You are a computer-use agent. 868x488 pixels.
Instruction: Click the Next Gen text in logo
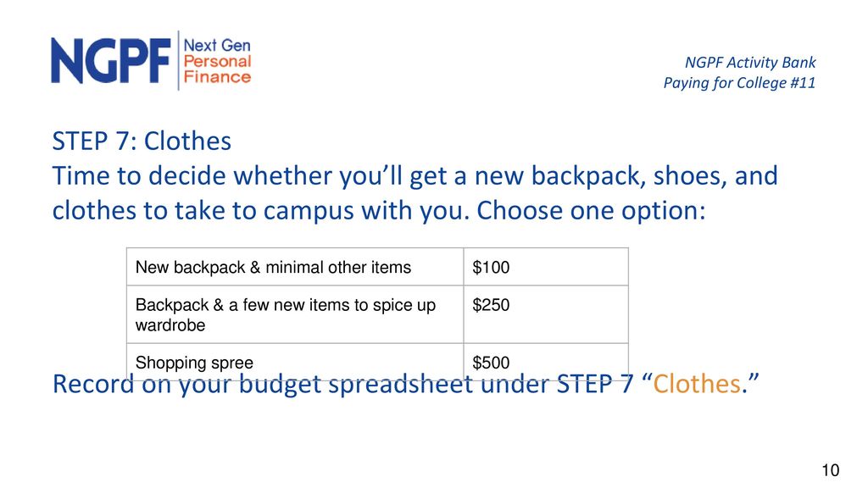[217, 46]
